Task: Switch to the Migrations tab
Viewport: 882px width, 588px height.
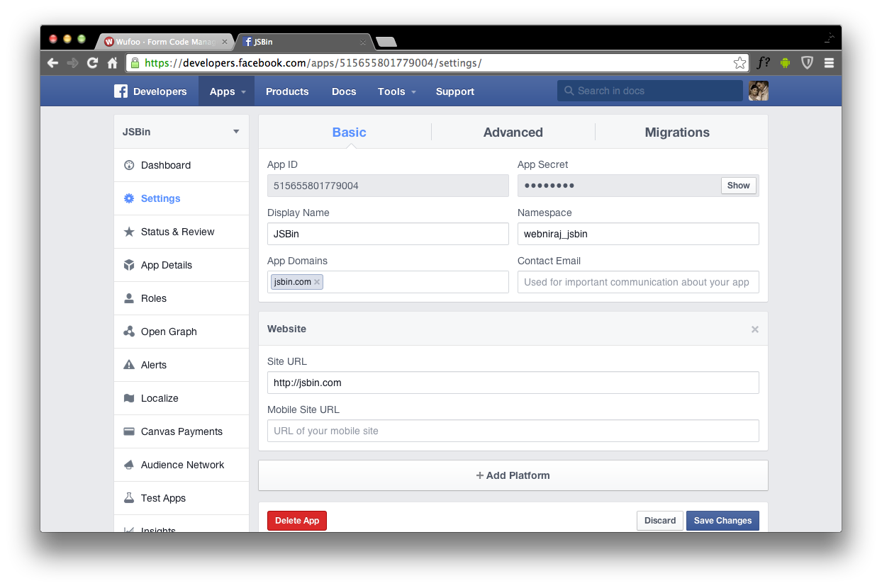Action: (x=677, y=132)
